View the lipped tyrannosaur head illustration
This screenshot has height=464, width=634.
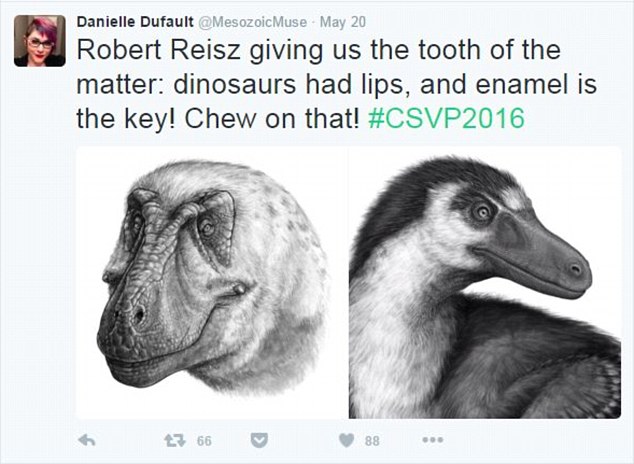tap(212, 282)
